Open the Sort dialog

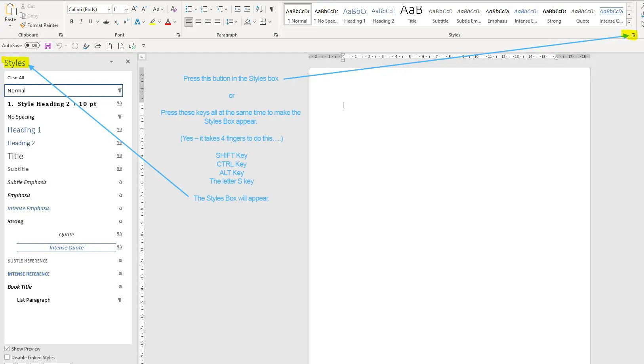[259, 9]
